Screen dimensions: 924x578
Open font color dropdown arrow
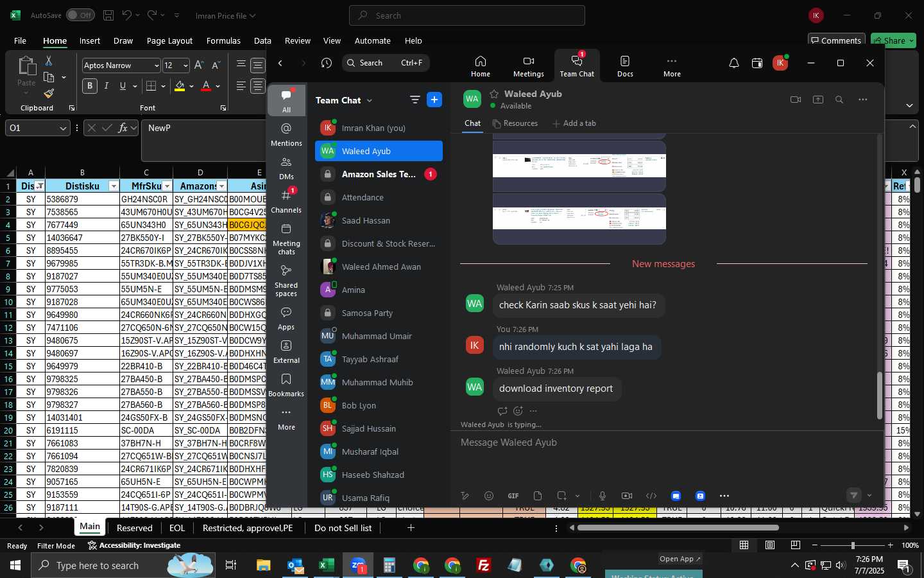pyautogui.click(x=218, y=86)
